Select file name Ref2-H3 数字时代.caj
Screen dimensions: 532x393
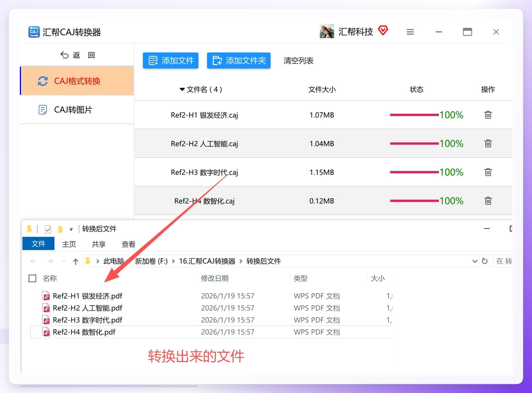pos(204,173)
